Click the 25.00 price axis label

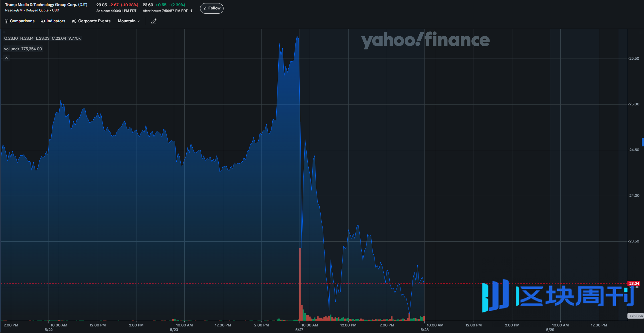(634, 104)
